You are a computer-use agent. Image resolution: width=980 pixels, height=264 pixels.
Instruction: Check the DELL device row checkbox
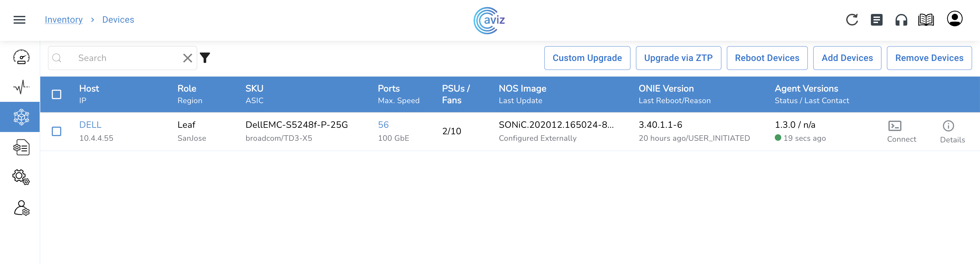point(56,131)
